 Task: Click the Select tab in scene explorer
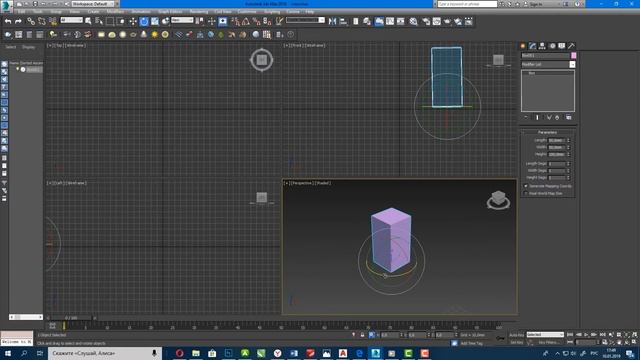point(11,47)
